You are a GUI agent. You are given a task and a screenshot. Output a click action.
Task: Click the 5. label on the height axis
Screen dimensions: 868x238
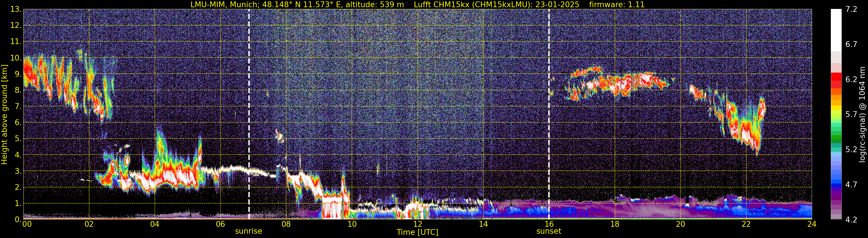click(18, 139)
